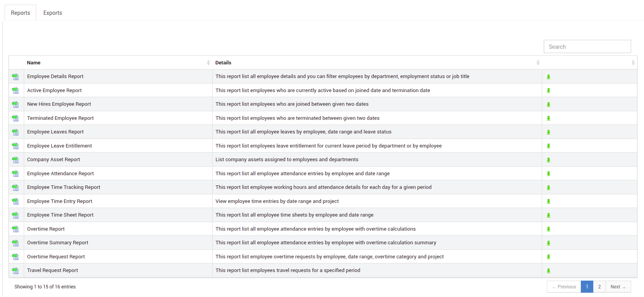Click download icon for Employee Details Report

[x=548, y=77]
